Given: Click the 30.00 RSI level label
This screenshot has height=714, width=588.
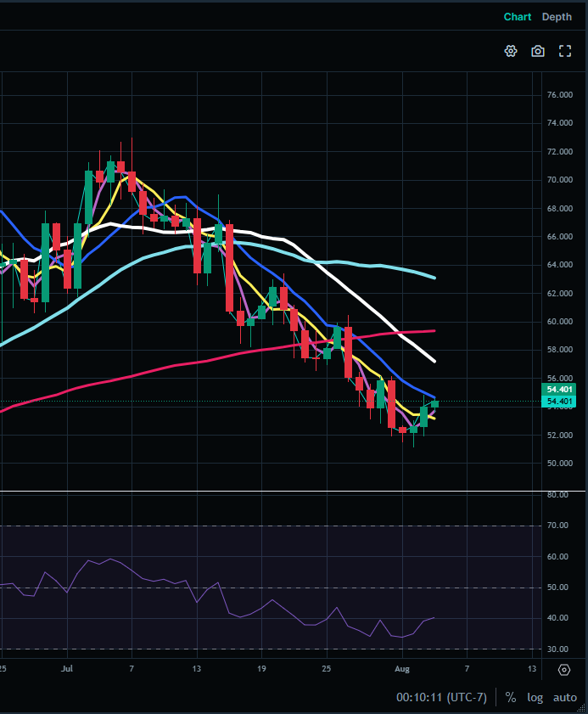Looking at the screenshot, I should pyautogui.click(x=557, y=649).
